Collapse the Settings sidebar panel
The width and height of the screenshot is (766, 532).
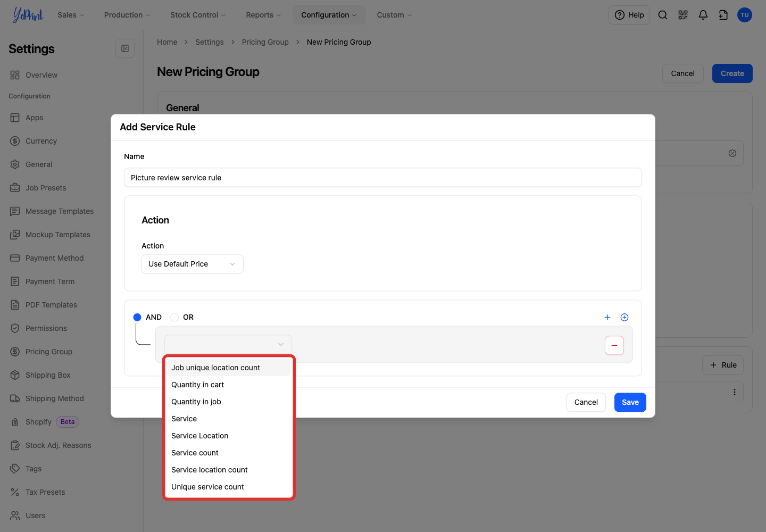(125, 48)
